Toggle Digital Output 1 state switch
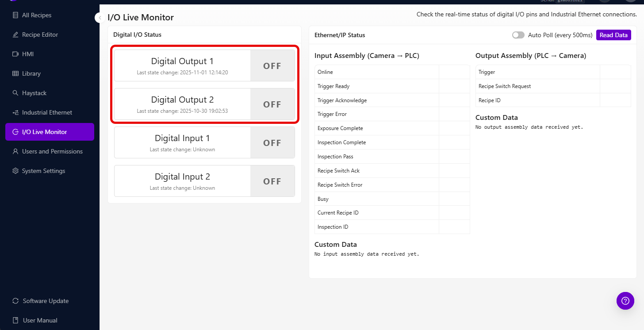The width and height of the screenshot is (644, 330). pos(272,65)
